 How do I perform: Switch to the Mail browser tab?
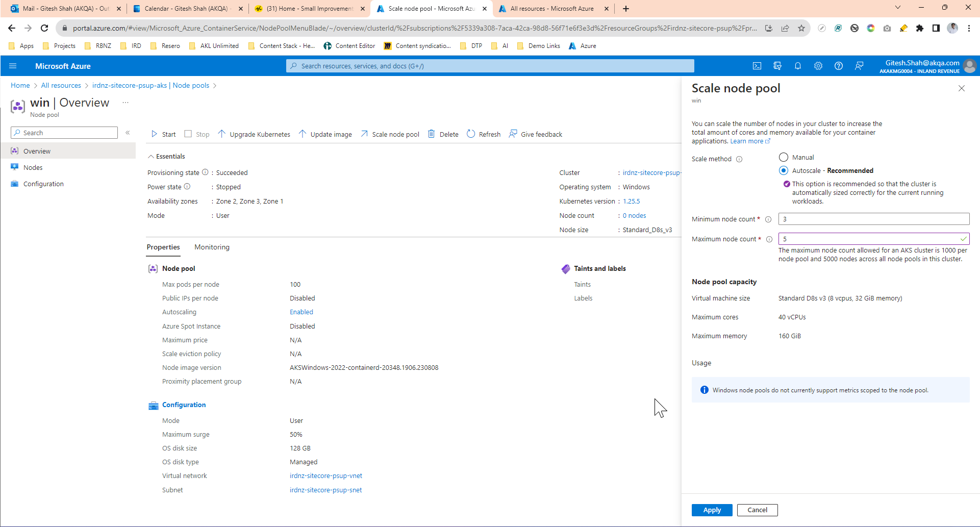pyautogui.click(x=65, y=9)
